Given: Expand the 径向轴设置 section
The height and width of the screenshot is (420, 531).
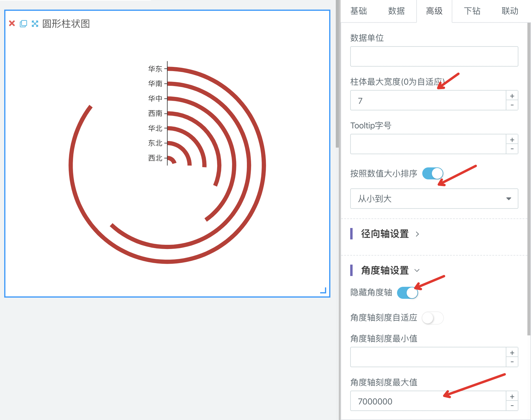Looking at the screenshot, I should pyautogui.click(x=385, y=234).
